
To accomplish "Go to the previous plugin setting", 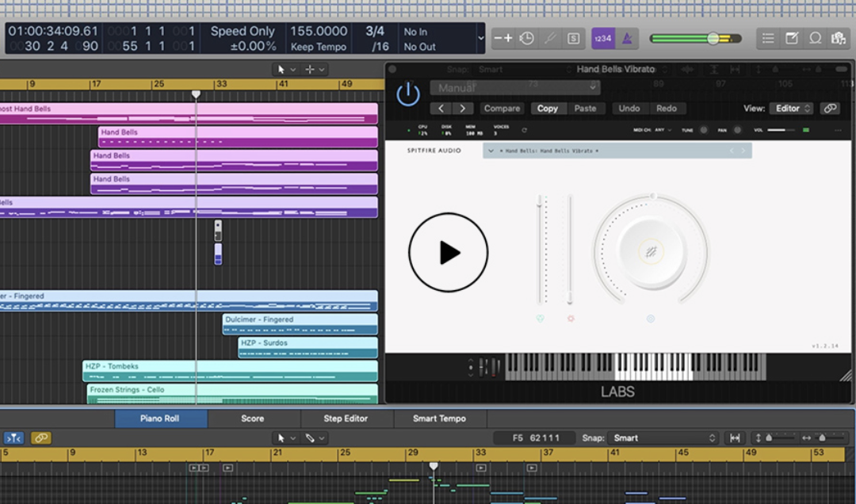I will [441, 108].
